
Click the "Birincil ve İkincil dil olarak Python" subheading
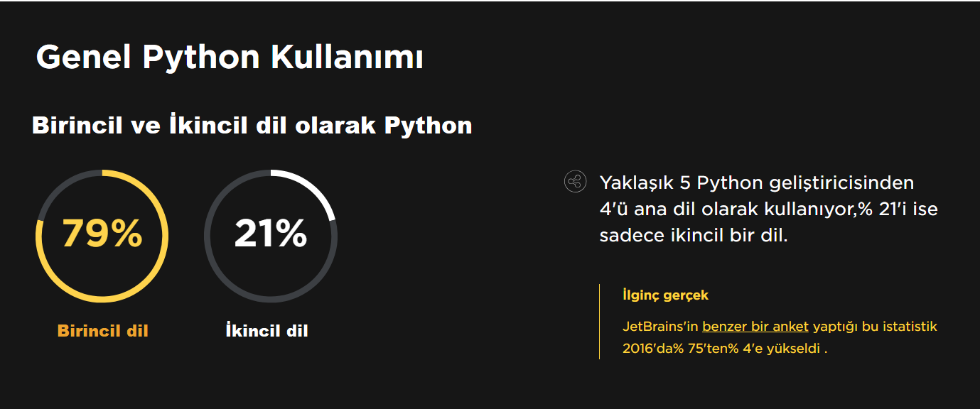(x=252, y=126)
